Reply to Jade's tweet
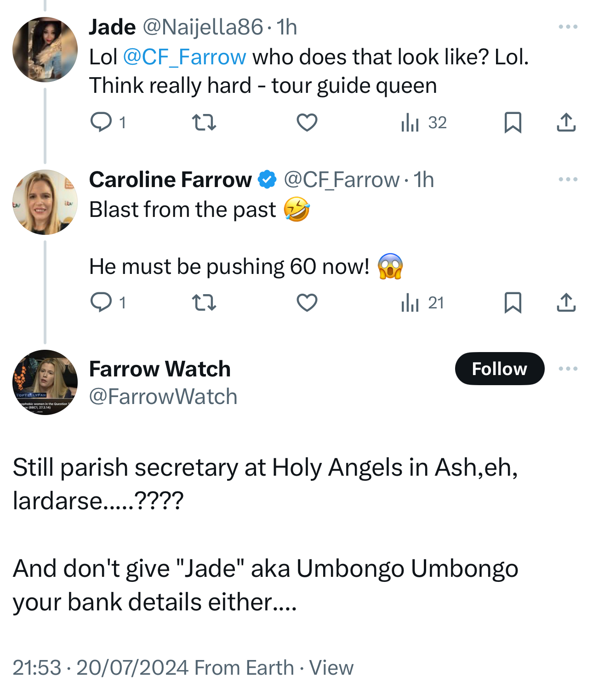The height and width of the screenshot is (700, 593). click(101, 122)
